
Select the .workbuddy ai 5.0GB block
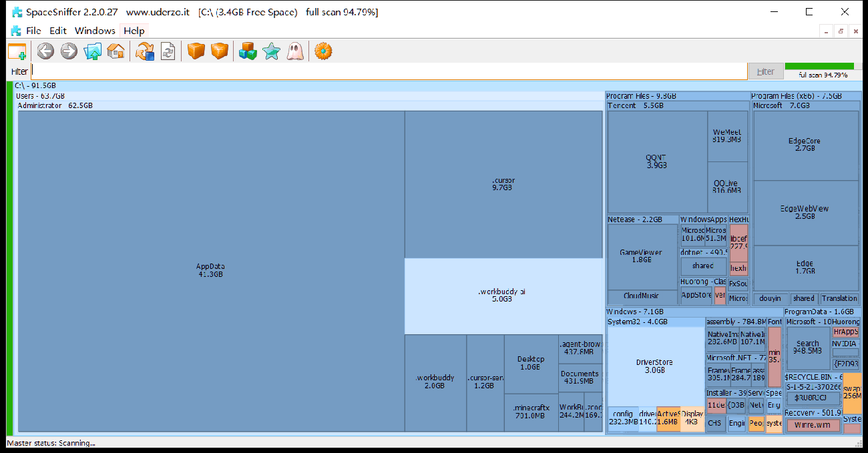tap(503, 296)
